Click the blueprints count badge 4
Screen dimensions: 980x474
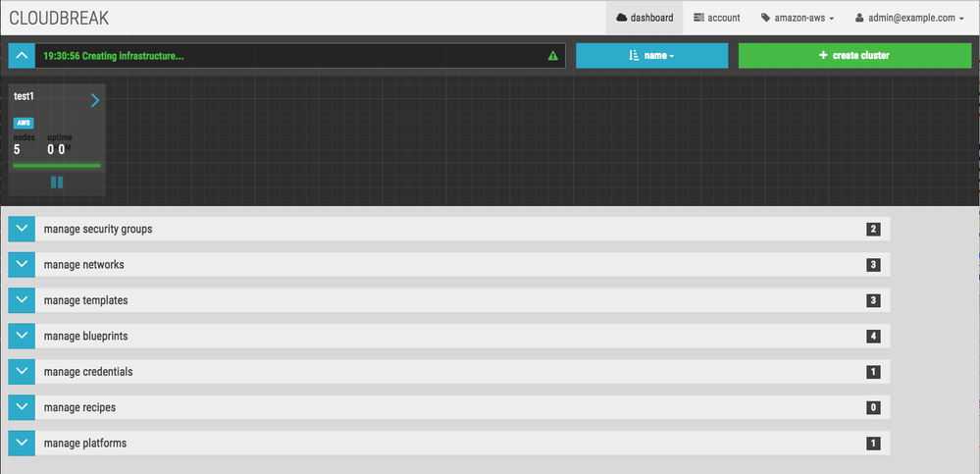click(x=873, y=337)
